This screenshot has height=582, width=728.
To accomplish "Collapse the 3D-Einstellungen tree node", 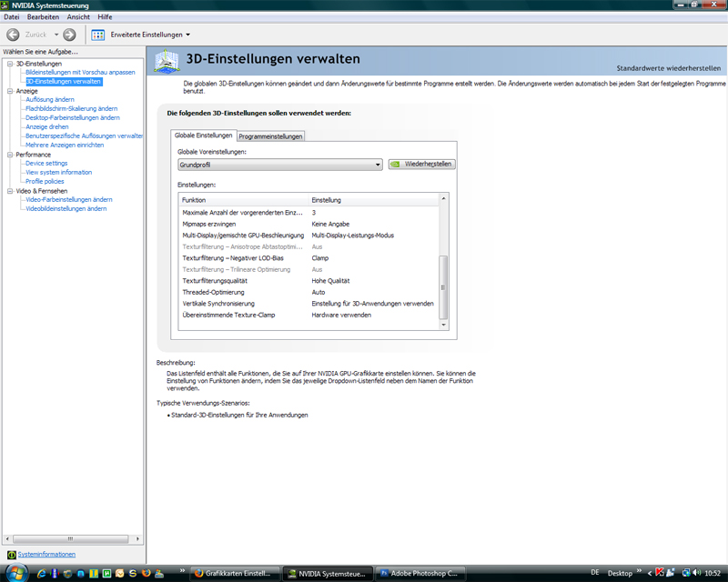I will [10, 64].
